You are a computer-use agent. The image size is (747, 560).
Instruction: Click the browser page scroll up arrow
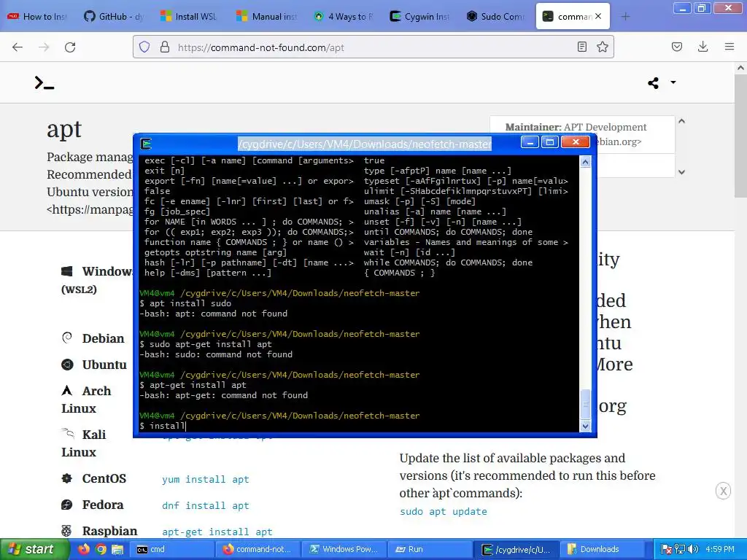tap(740, 68)
